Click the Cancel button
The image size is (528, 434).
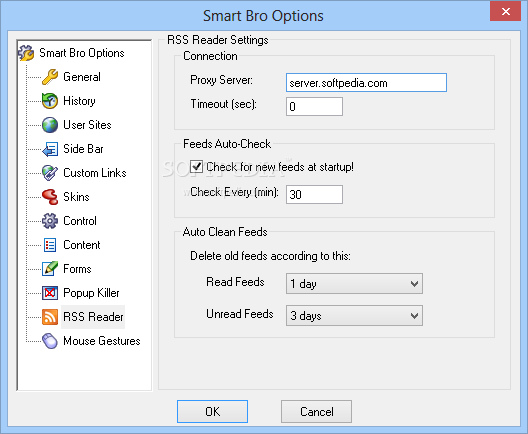(317, 411)
